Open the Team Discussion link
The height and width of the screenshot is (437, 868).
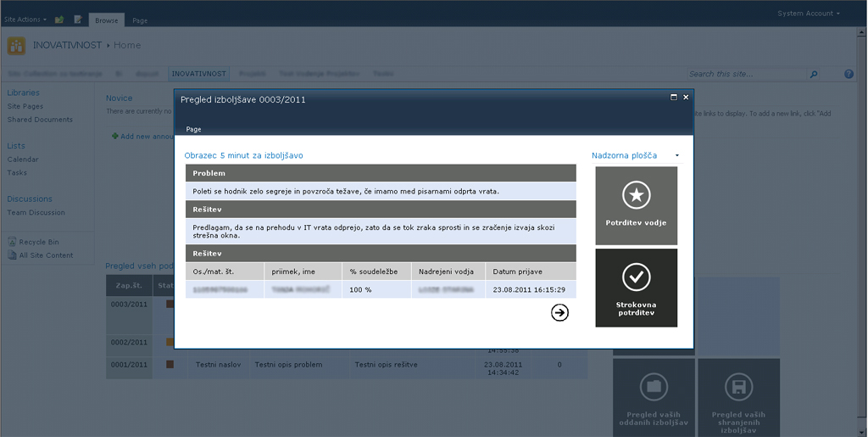click(36, 212)
